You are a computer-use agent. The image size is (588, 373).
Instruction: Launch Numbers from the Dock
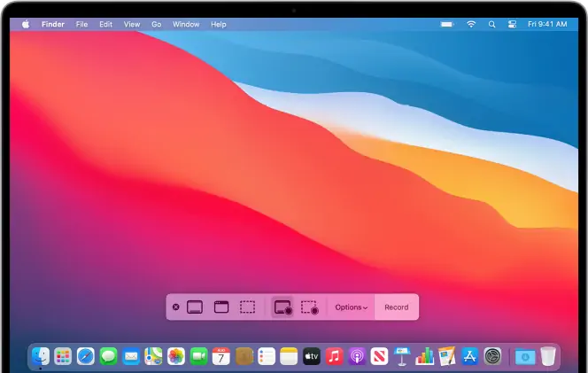(x=424, y=356)
